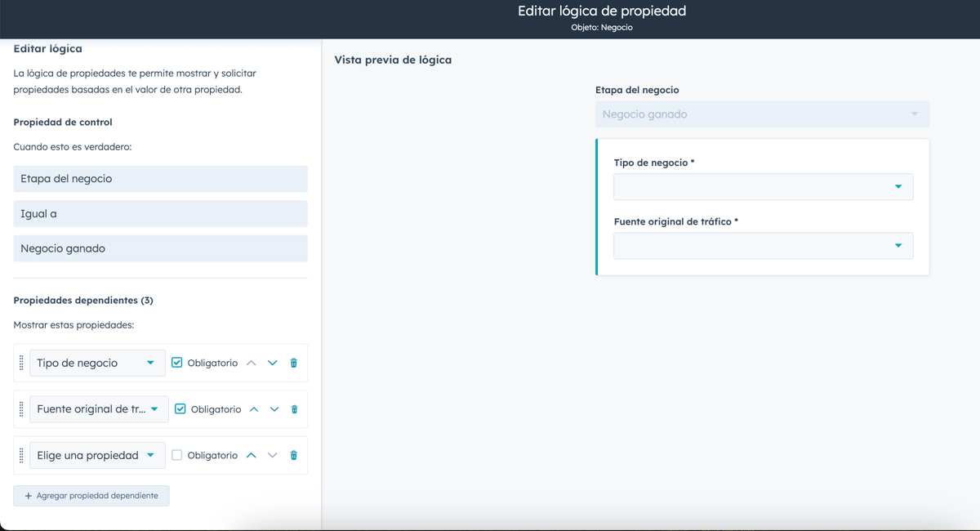
Task: Move Fuente original de tráfico row up
Action: click(254, 409)
